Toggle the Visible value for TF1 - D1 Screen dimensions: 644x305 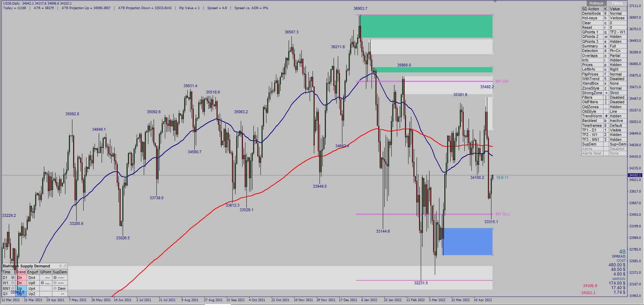(618, 130)
